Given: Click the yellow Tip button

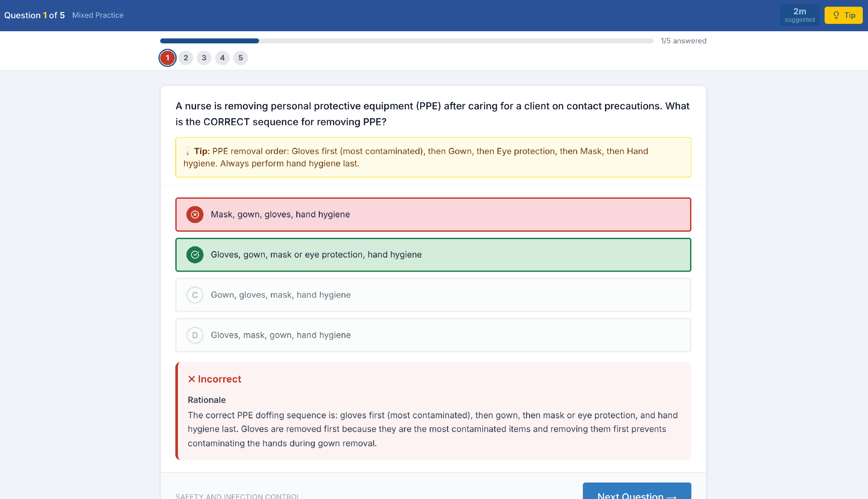Looking at the screenshot, I should tap(843, 15).
